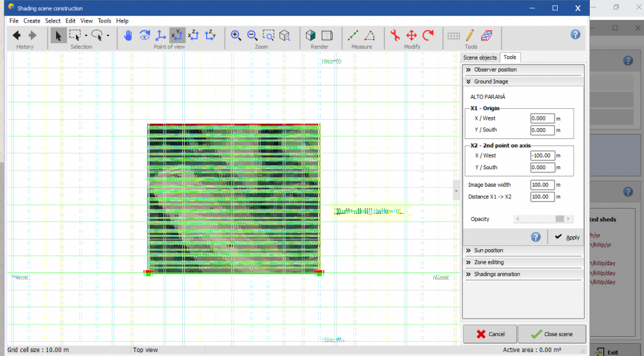Click the blue help icon in toolbar
Image resolution: width=644 pixels, height=356 pixels.
[x=575, y=35]
